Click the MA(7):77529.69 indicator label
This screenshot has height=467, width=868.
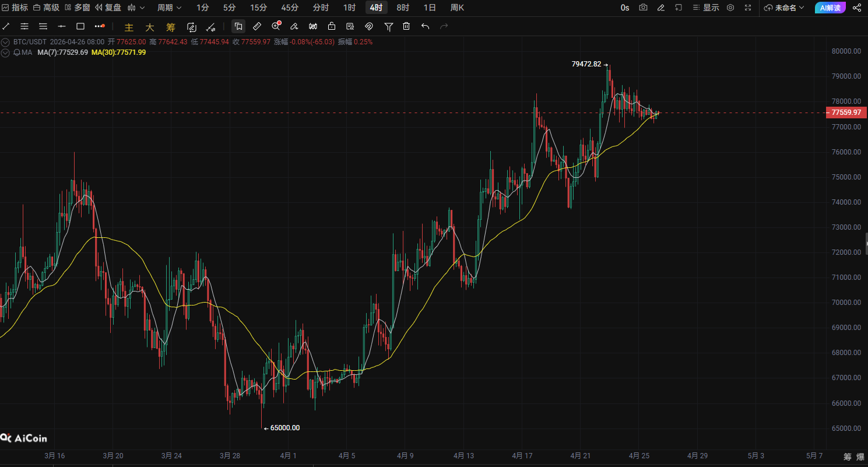[x=62, y=52]
